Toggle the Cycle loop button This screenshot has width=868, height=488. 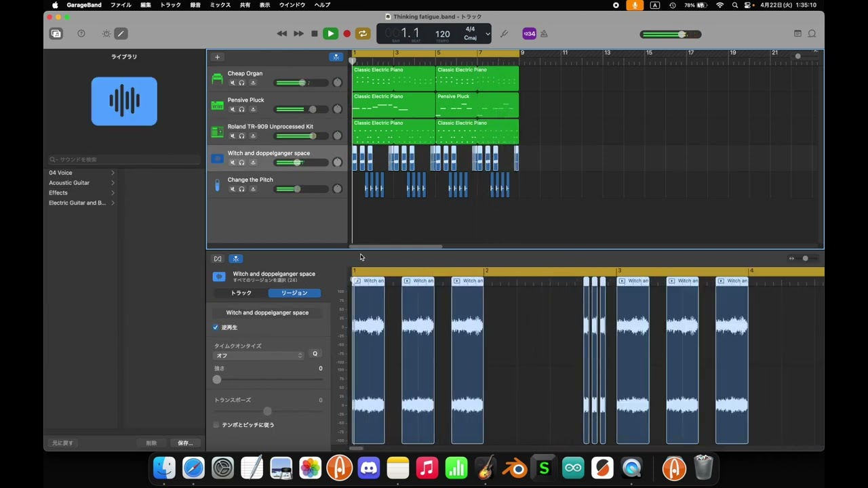point(363,34)
